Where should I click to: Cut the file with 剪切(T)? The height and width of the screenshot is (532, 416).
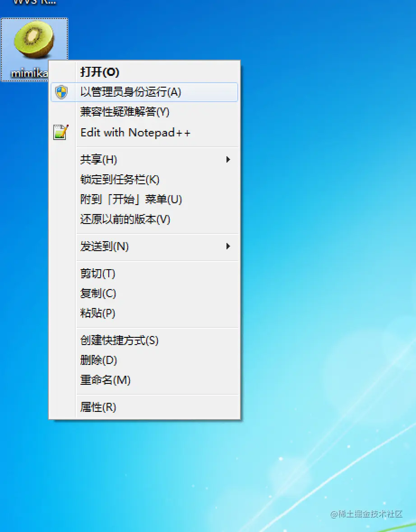(x=144, y=273)
